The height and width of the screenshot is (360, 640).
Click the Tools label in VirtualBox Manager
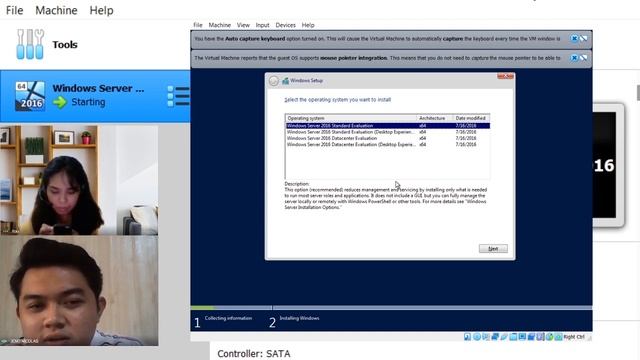coord(65,44)
